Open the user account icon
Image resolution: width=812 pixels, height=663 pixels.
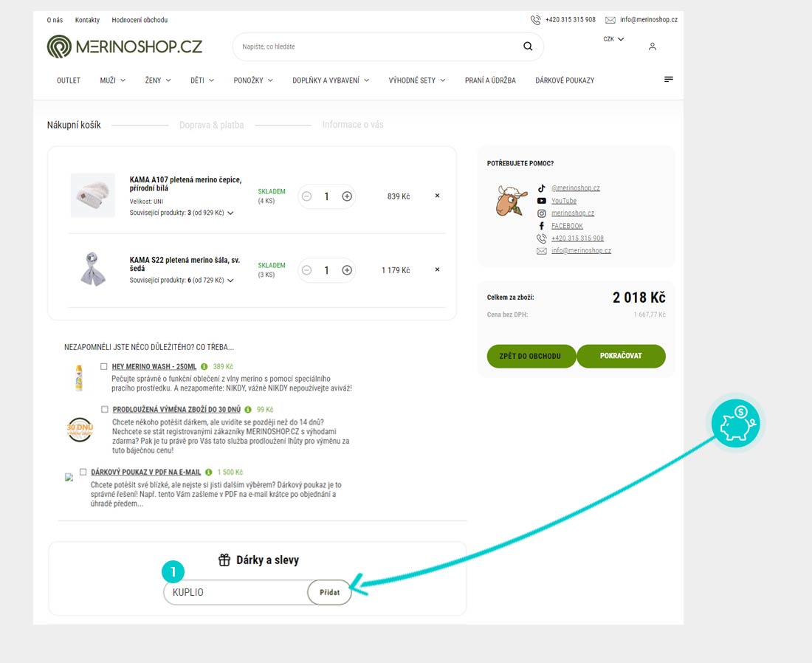(x=652, y=47)
